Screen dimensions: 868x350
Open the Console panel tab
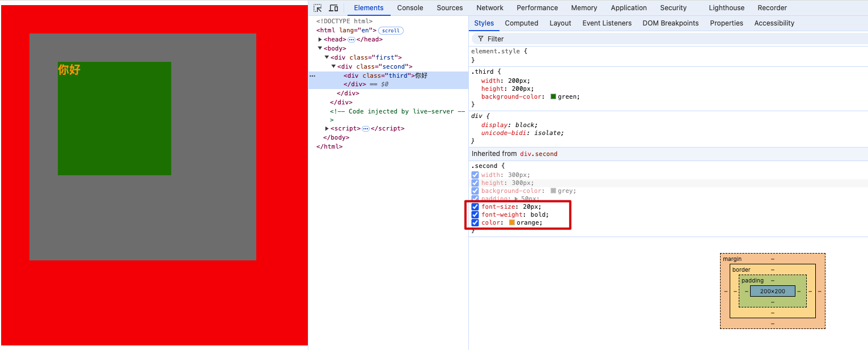(x=410, y=8)
